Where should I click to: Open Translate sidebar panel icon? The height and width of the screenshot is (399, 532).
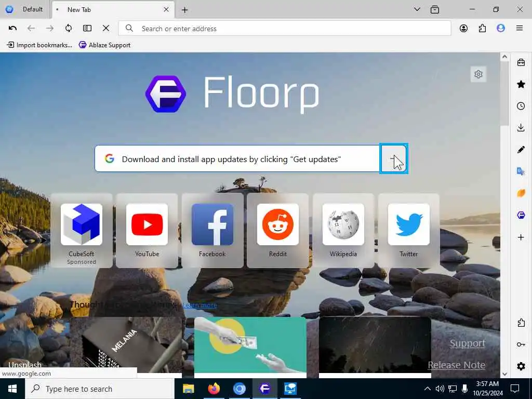(521, 171)
